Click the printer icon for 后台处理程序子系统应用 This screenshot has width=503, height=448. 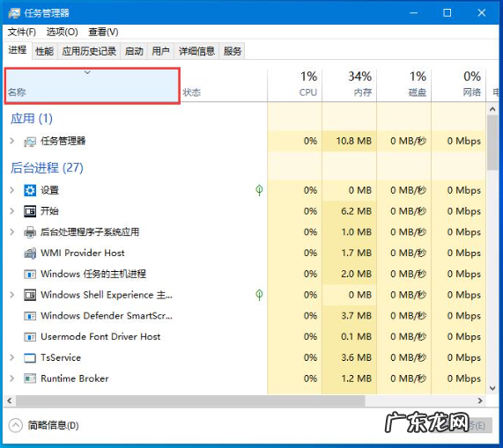tap(30, 232)
